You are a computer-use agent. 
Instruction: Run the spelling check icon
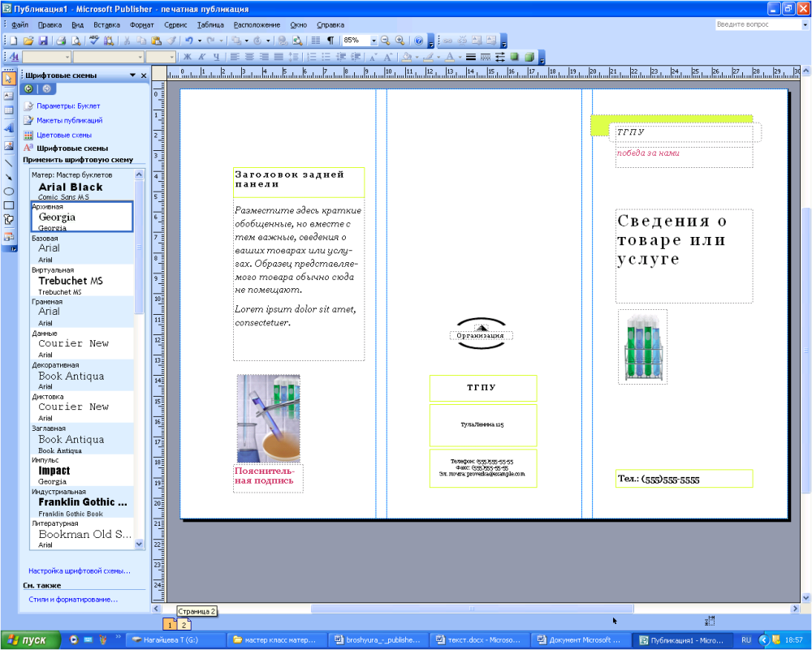93,41
